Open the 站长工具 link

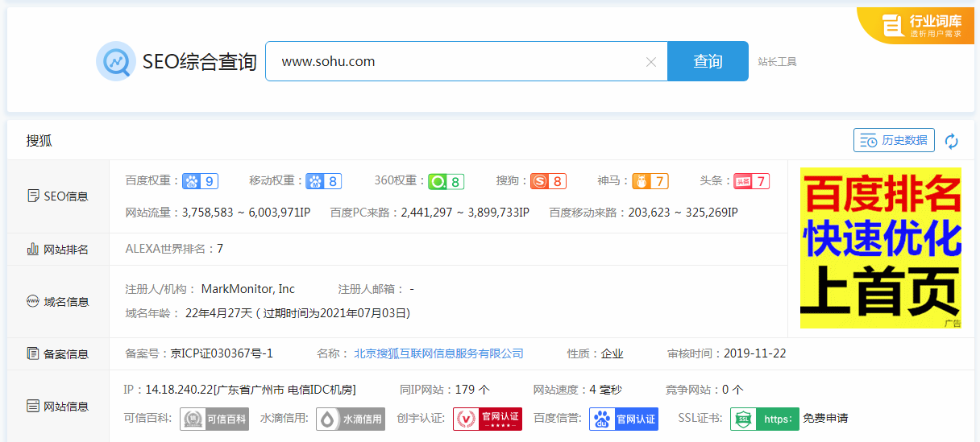coord(777,62)
